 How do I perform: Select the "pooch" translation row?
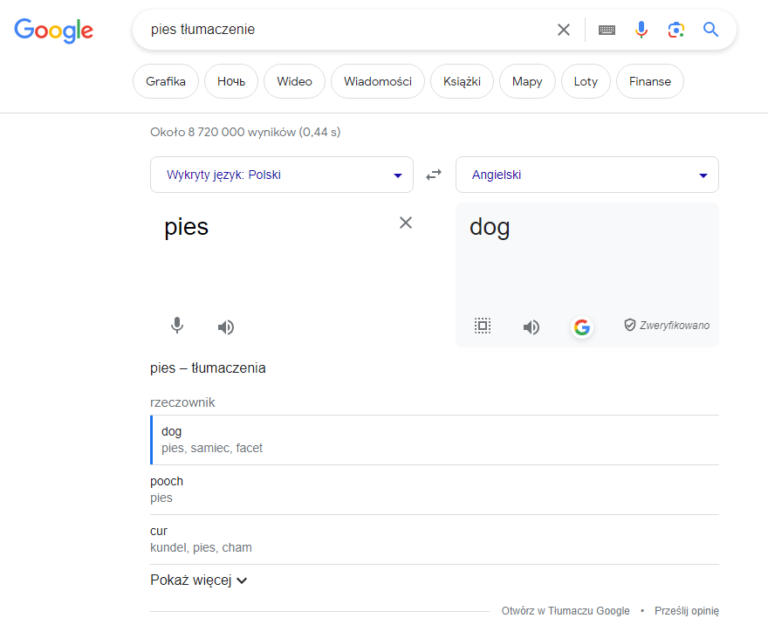(x=434, y=489)
